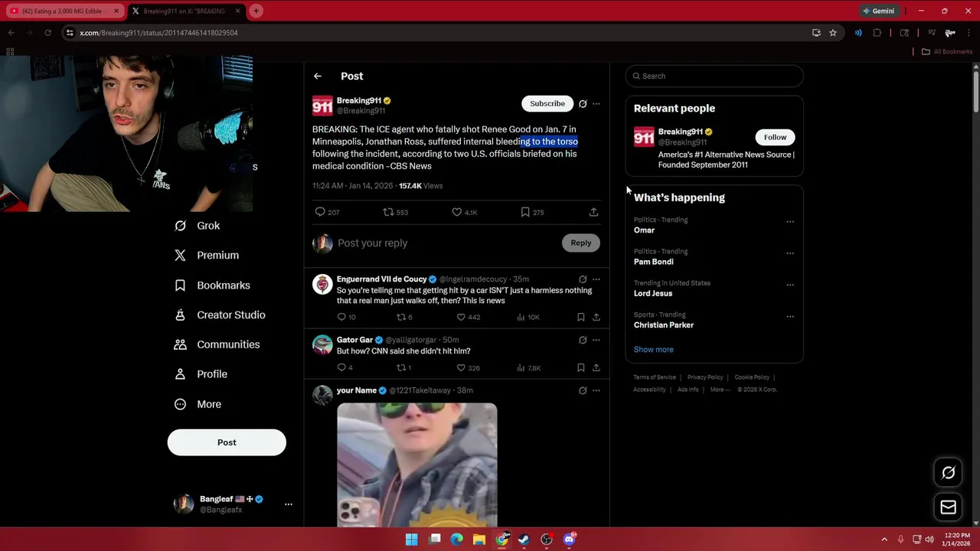This screenshot has width=980, height=551.
Task: Switch to the YouTube Eating 3,000 MG tab
Action: (64, 11)
